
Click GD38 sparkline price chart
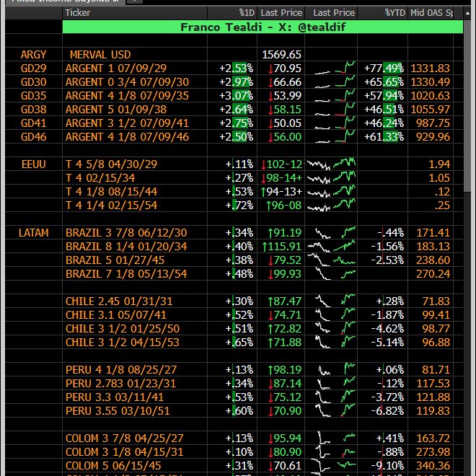[335, 110]
